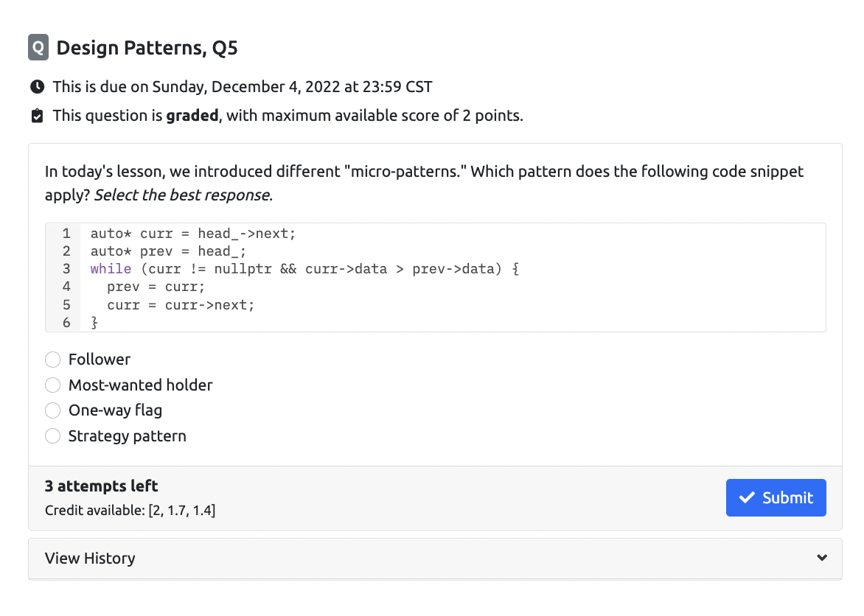Click the Design Patterns, Q5 heading

pos(147,48)
